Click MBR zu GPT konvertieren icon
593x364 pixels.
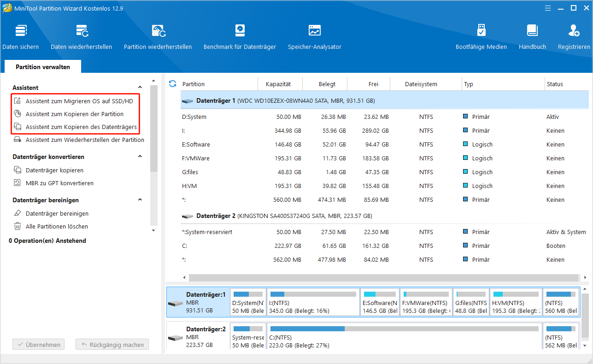click(x=18, y=183)
